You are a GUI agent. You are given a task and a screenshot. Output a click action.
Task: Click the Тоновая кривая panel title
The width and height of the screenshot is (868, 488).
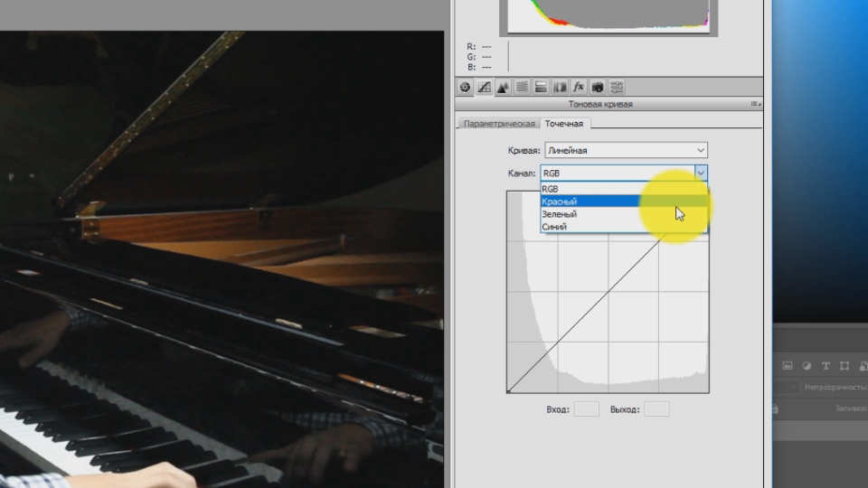point(600,104)
